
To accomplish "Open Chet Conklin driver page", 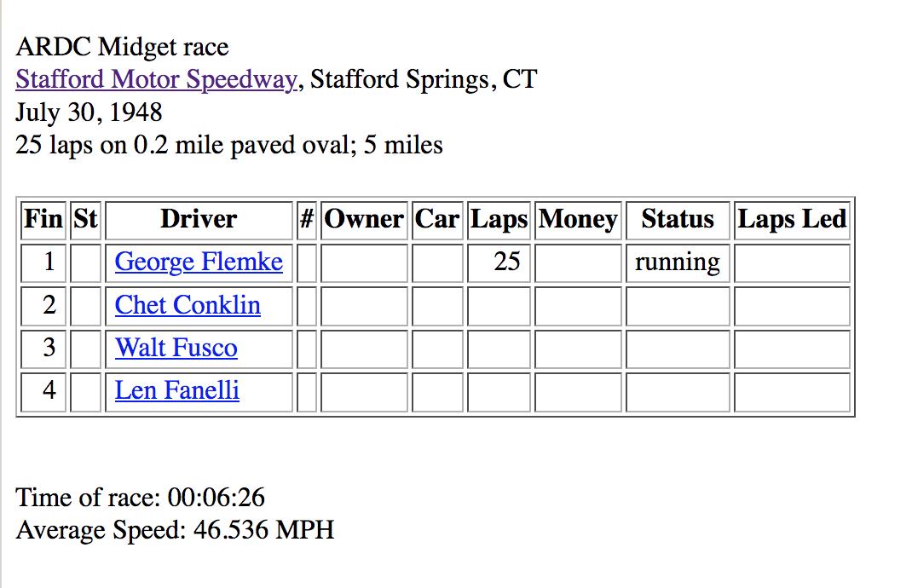I will point(188,305).
